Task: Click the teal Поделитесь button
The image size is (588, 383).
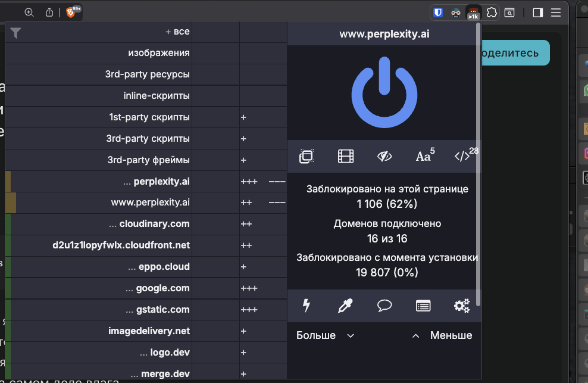Action: 515,53
